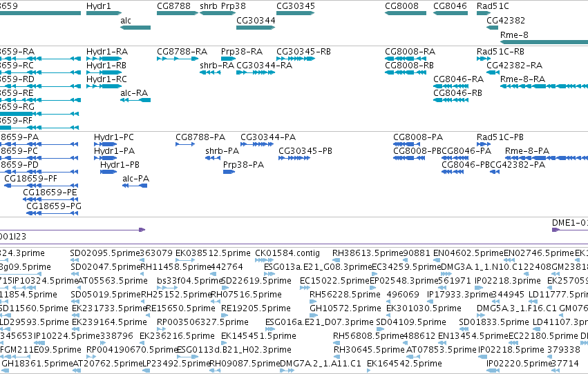Select the shrb-RA transcript
This screenshot has height=374, width=588.
[x=217, y=66]
